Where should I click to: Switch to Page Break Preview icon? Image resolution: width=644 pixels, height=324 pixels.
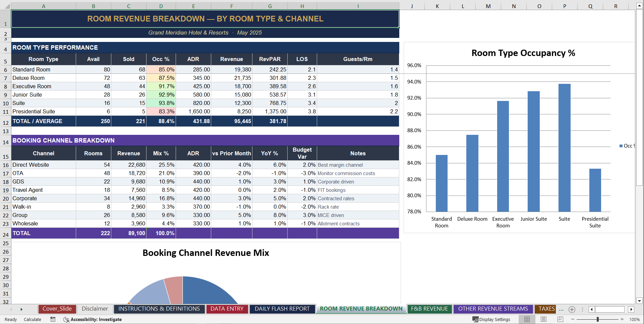coord(560,319)
